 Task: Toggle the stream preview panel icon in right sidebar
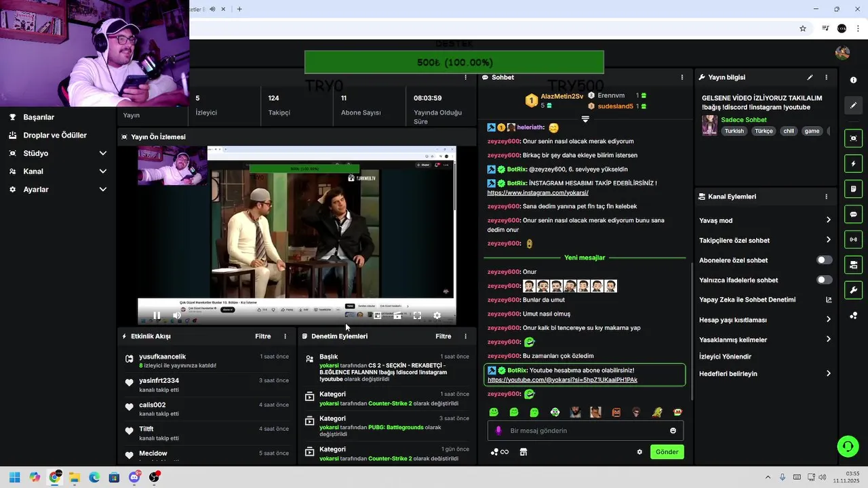tap(853, 138)
